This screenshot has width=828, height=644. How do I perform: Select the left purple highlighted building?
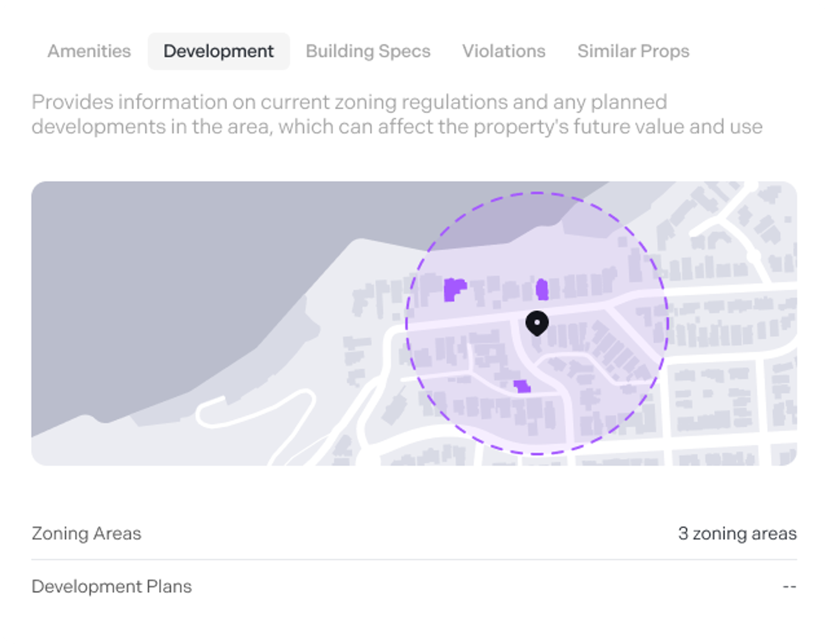pos(454,289)
